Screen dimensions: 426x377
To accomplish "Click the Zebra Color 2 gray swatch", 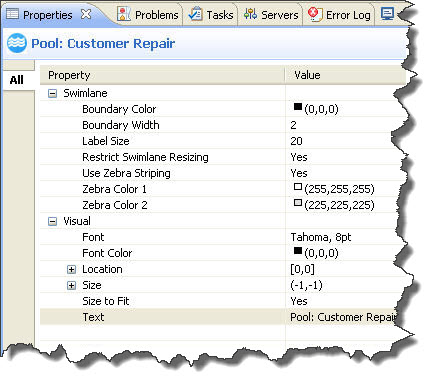I will tap(298, 203).
